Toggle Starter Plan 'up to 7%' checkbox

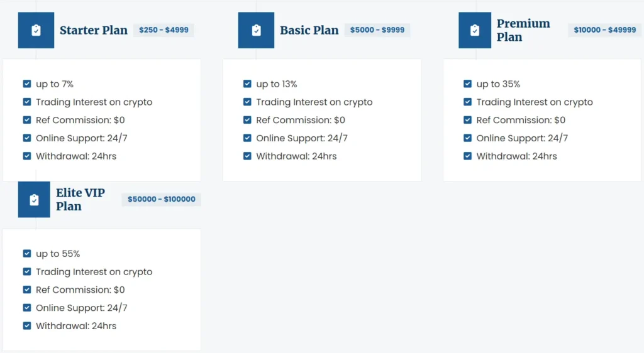[x=27, y=84]
